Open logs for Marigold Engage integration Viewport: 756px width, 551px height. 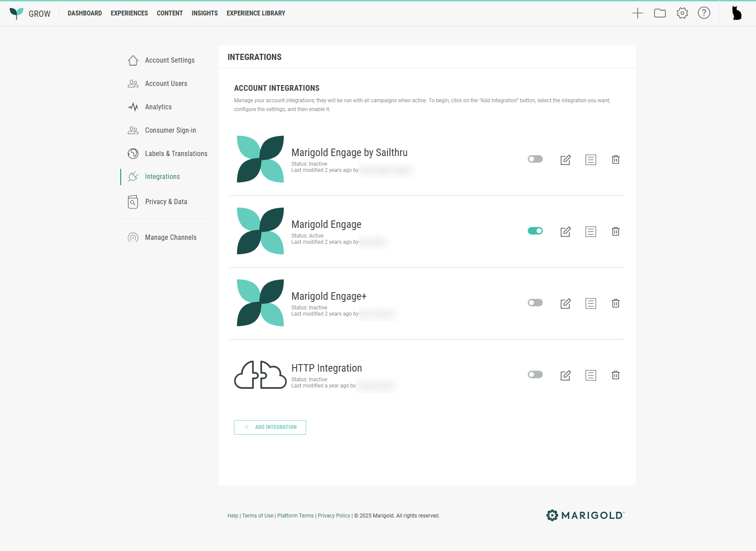coord(590,231)
